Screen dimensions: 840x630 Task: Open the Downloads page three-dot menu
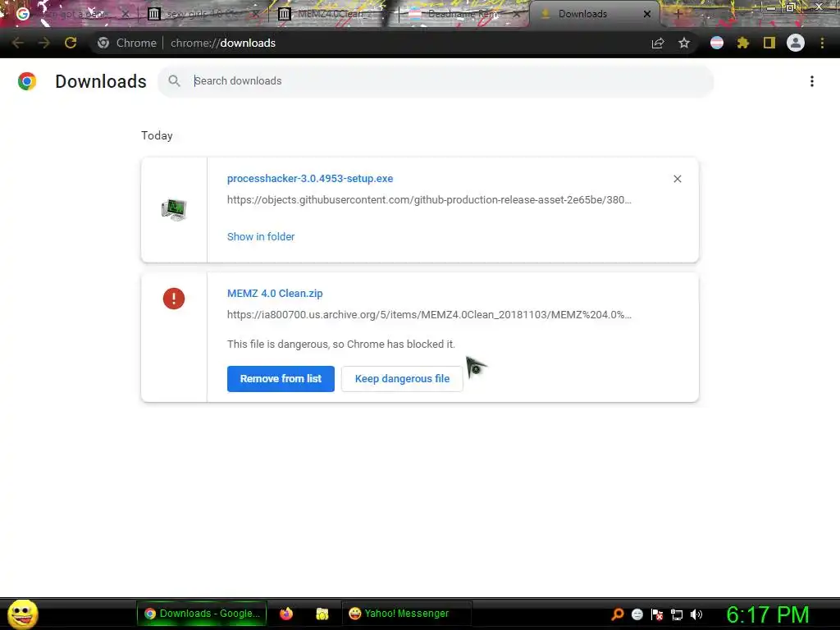812,81
